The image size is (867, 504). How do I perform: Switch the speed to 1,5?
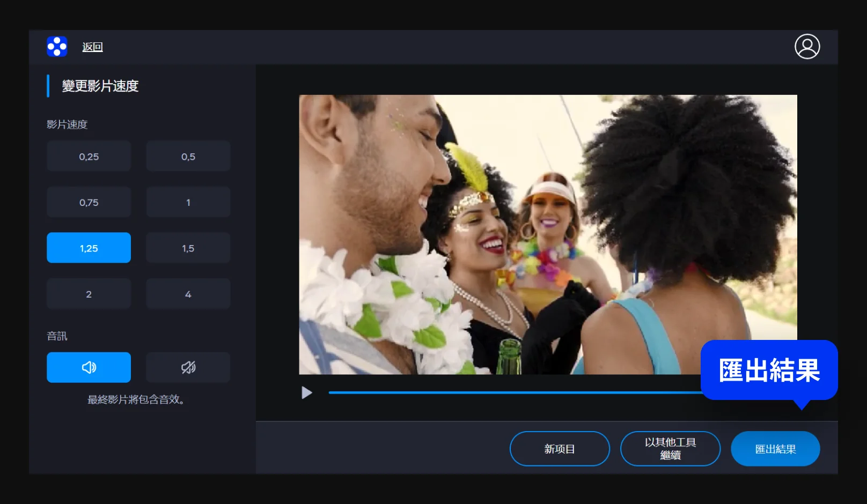pyautogui.click(x=188, y=248)
